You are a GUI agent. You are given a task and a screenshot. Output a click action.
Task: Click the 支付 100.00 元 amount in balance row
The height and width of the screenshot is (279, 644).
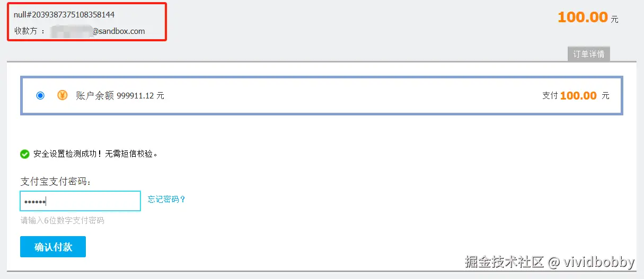coord(576,96)
